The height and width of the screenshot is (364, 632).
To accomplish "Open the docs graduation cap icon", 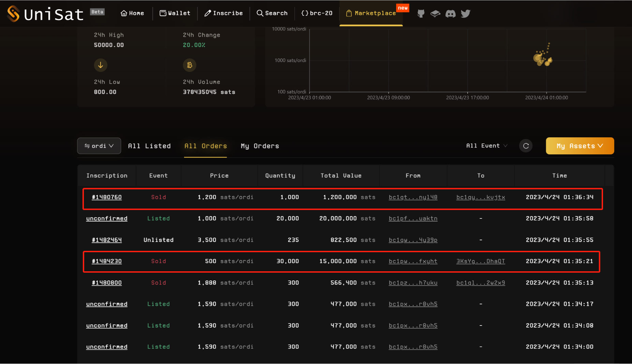I will click(435, 14).
